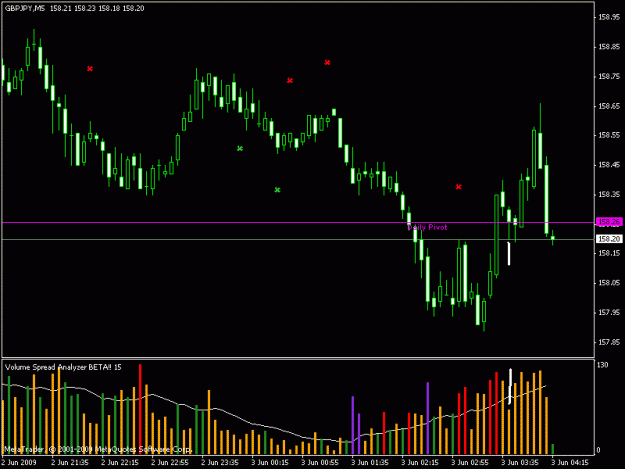Select the white arrow marker in the volume panel
The width and height of the screenshot is (625, 469).
click(510, 387)
